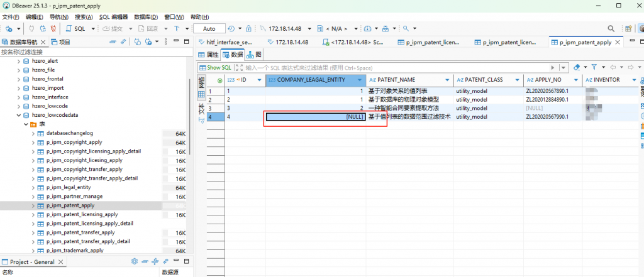The image size is (644, 277).
Task: Open the Auto commit mode dropdown
Action: [209, 28]
